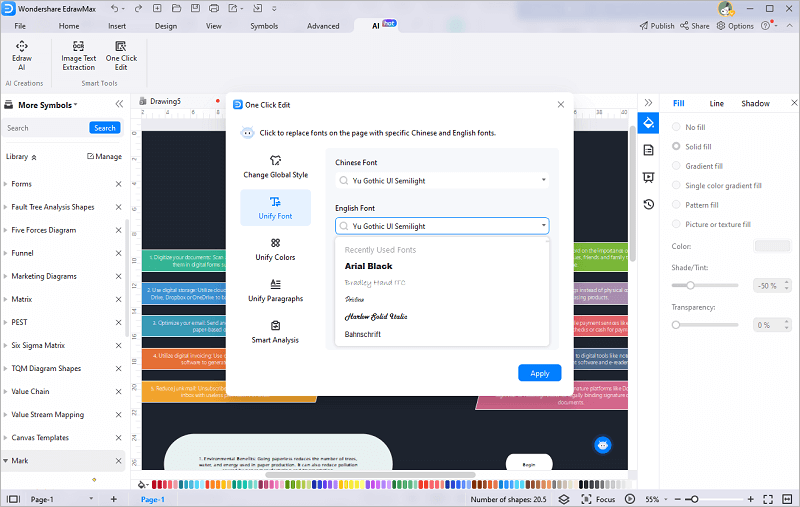The image size is (800, 507).
Task: Enable Pattern fill radio option
Action: click(x=677, y=205)
